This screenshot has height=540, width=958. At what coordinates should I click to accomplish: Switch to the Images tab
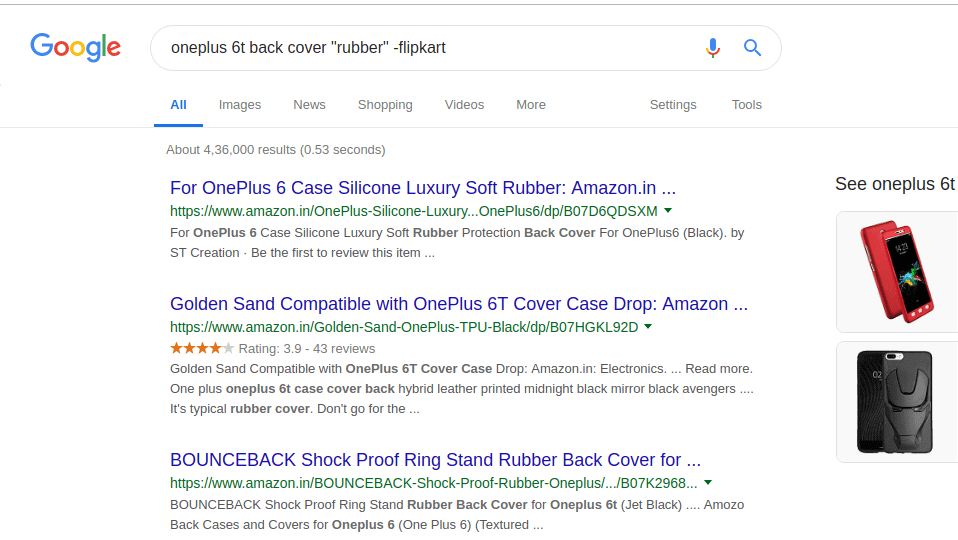[240, 105]
